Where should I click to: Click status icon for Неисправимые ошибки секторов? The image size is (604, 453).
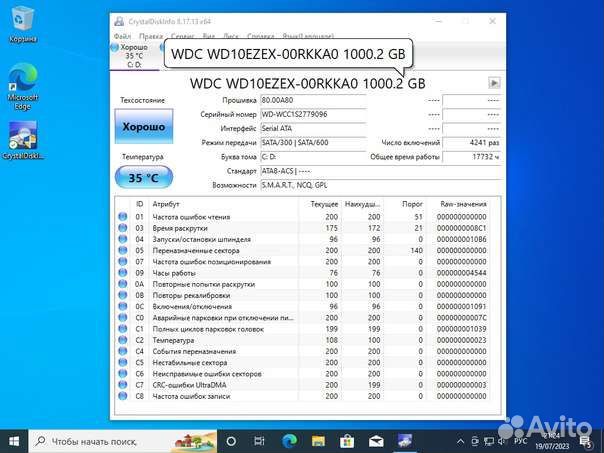tap(123, 373)
